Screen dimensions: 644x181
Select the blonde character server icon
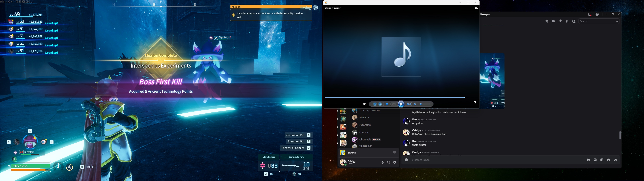coord(343,143)
